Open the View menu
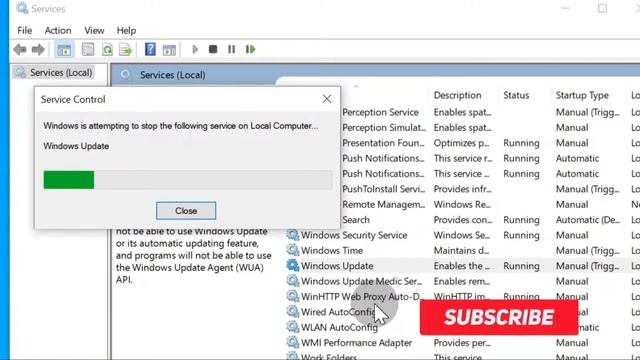Screen dimensions: 640x360 (x=94, y=31)
